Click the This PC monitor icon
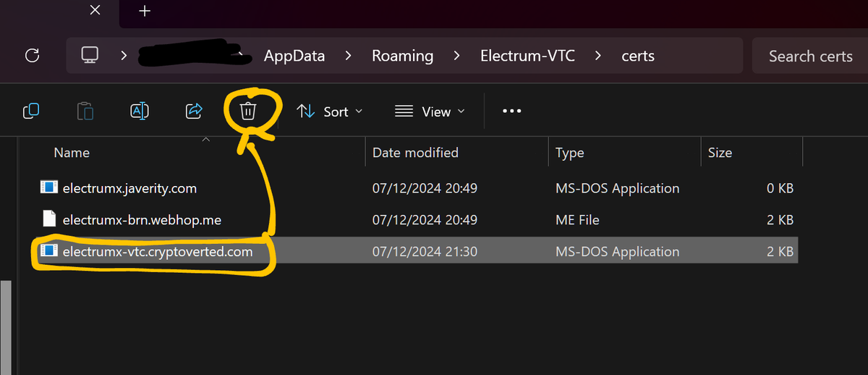The width and height of the screenshot is (868, 375). 90,55
